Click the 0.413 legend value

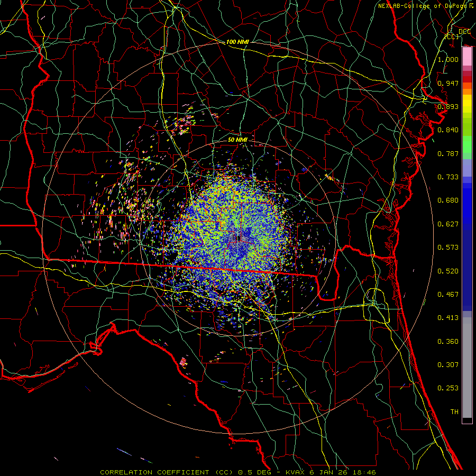point(448,318)
